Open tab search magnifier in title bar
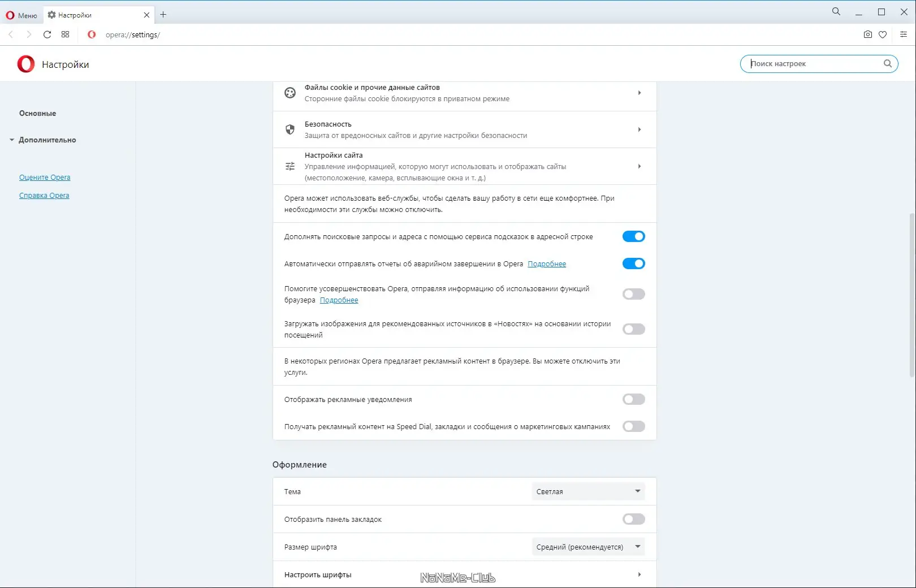This screenshot has width=916, height=588. (836, 11)
